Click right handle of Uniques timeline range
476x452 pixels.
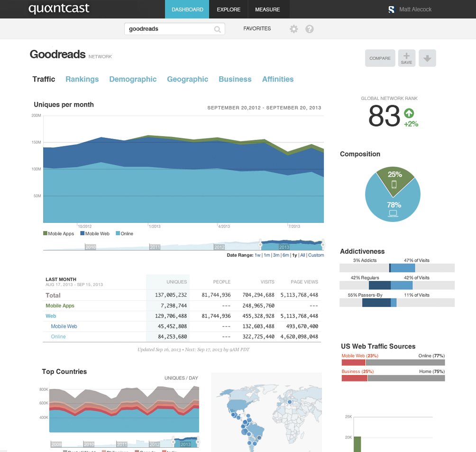pos(323,244)
